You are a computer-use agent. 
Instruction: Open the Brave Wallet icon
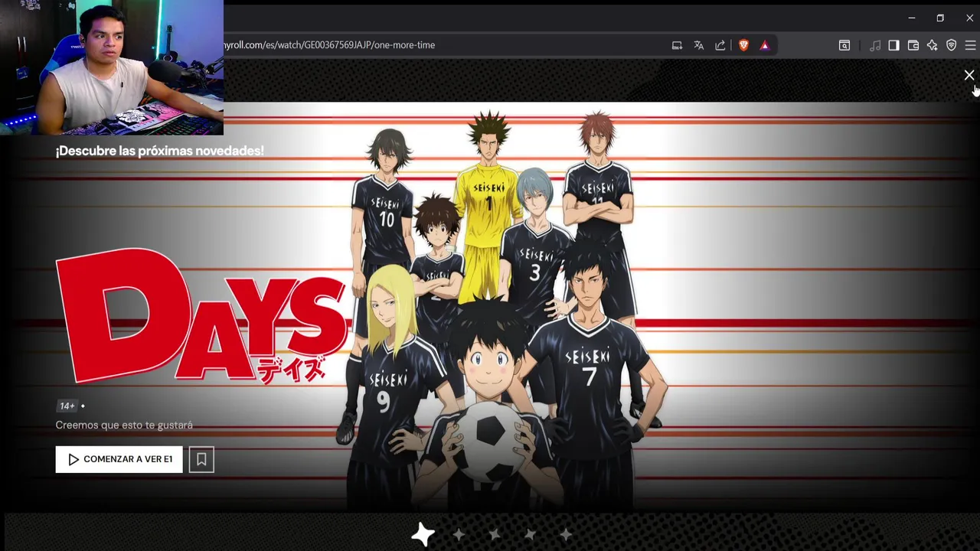tap(913, 45)
